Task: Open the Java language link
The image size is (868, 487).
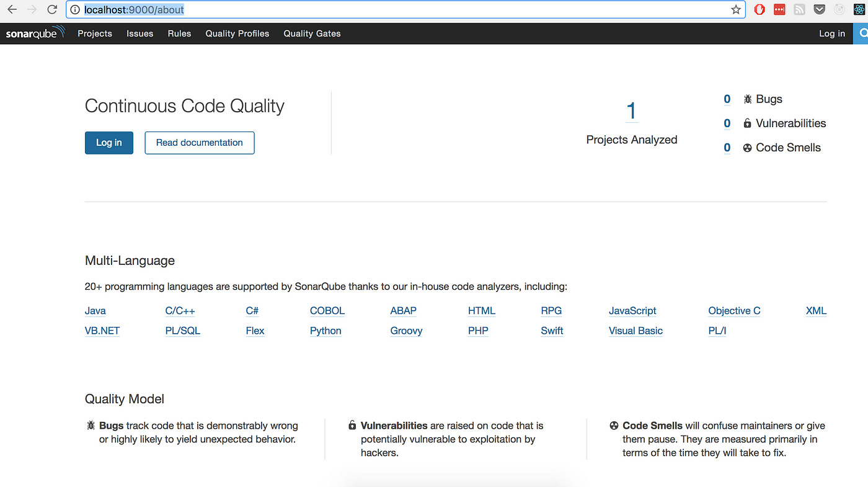Action: tap(95, 311)
